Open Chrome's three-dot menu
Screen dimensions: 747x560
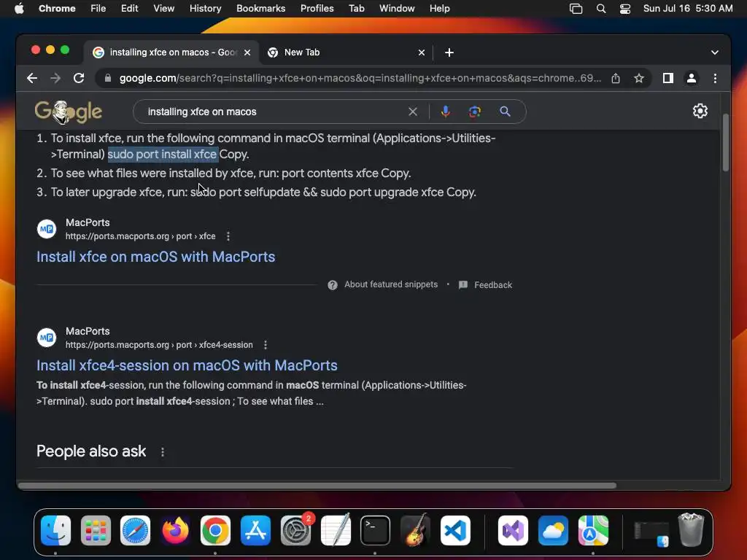715,78
